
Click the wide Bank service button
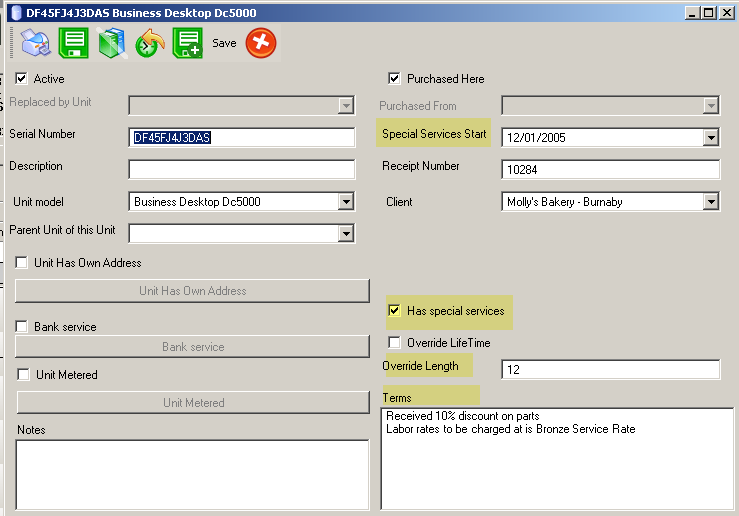192,347
